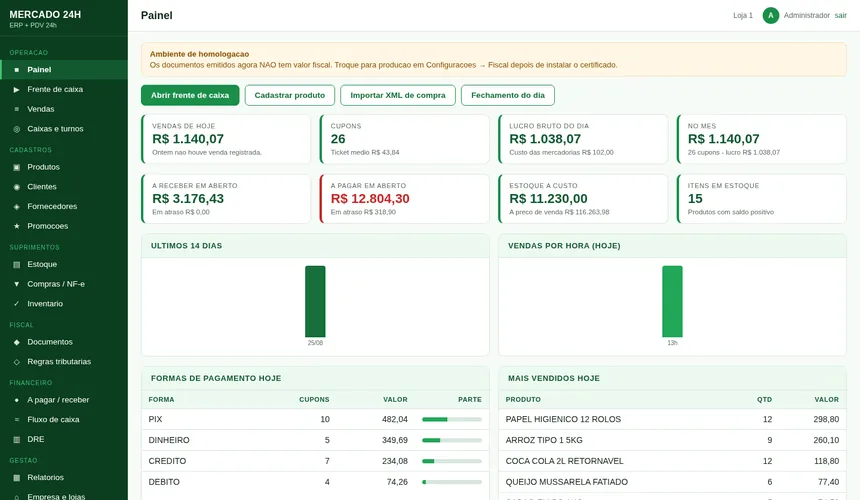Click the 25/08 bar in Ultimos 14 dias
The image size is (860, 500).
coord(315,302)
